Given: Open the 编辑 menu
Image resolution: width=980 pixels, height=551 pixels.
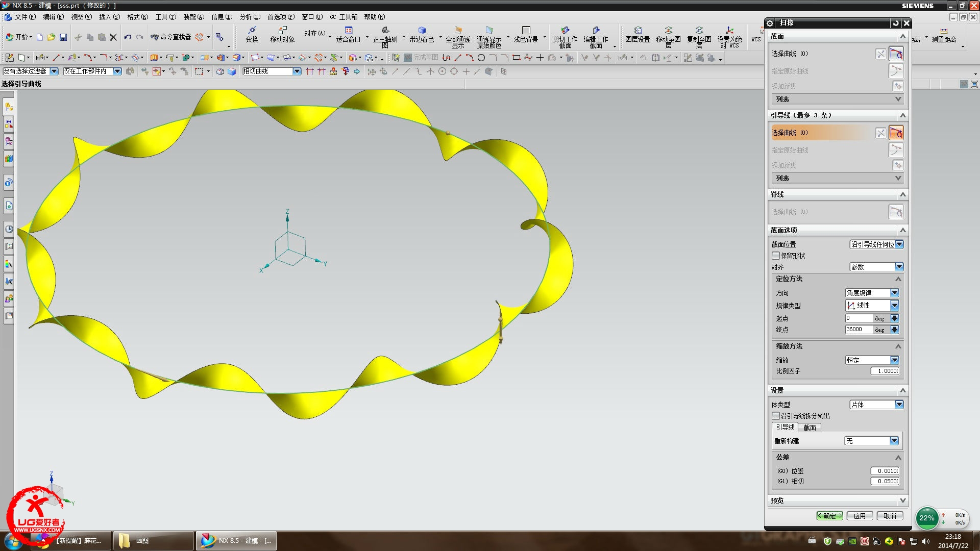Looking at the screenshot, I should tap(53, 17).
